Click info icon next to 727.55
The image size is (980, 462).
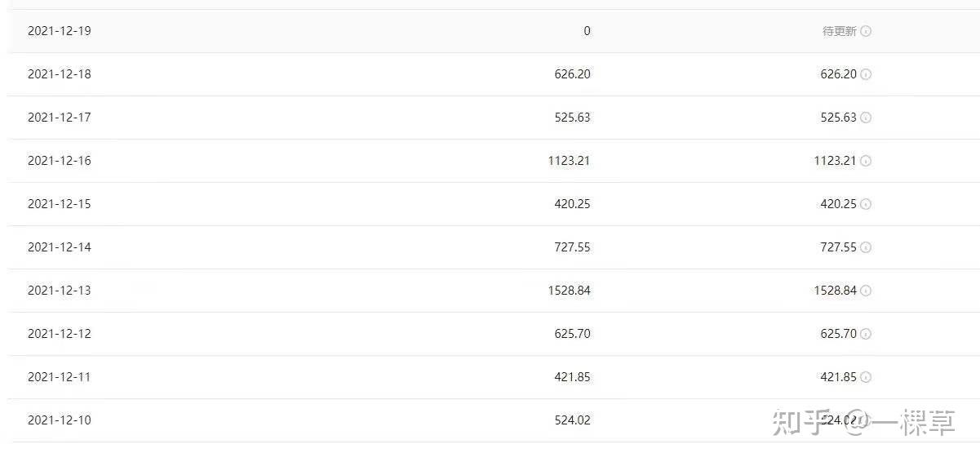866,247
